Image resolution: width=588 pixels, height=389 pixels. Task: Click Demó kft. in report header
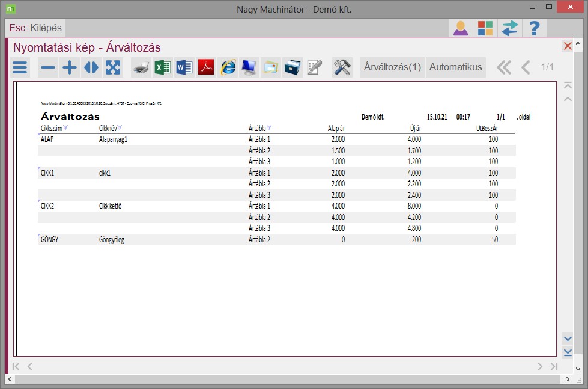click(373, 117)
